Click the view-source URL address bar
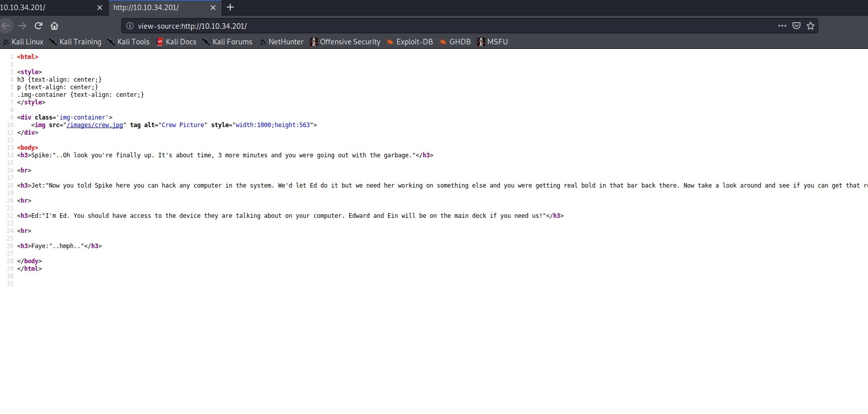868x414 pixels. (x=403, y=26)
